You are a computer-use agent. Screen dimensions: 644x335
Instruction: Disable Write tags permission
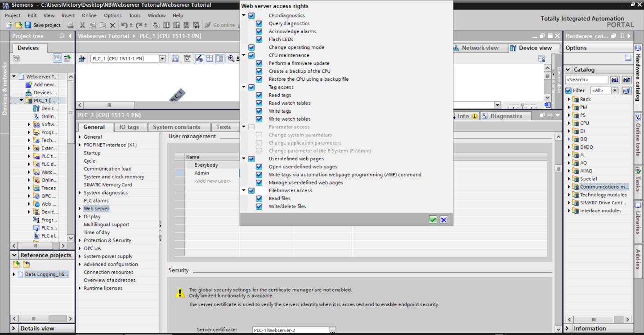259,111
